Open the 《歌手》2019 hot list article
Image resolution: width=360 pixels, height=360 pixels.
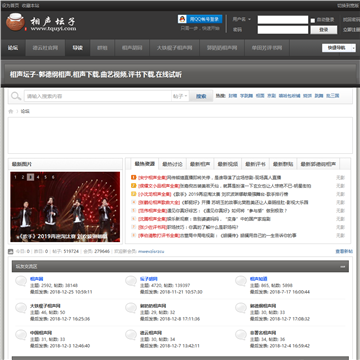coord(230,194)
